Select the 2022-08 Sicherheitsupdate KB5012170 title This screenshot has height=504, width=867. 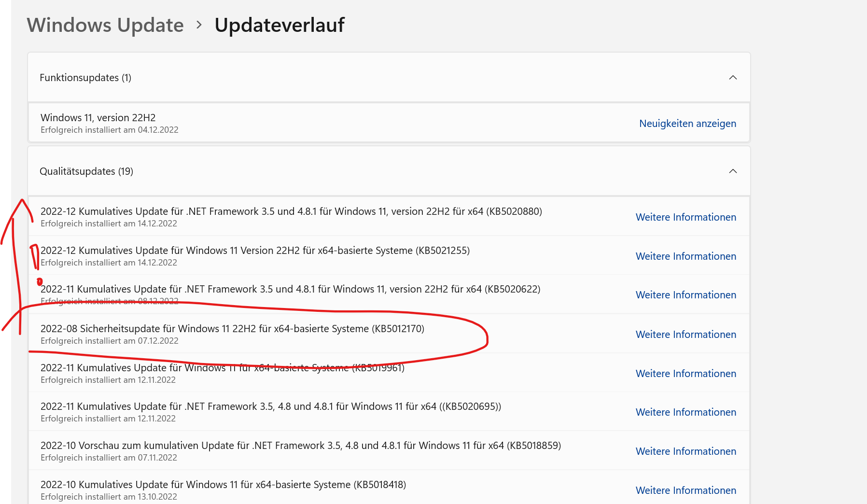(x=232, y=329)
